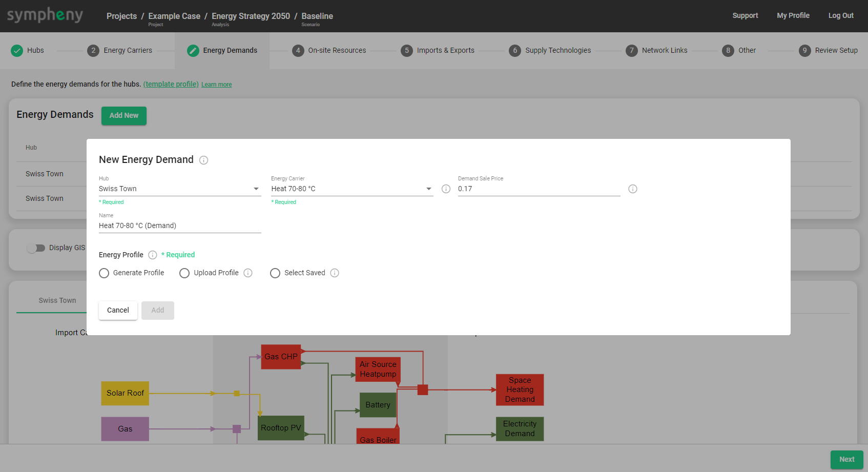Click info icon beside Energy Profile label
The width and height of the screenshot is (868, 472).
(153, 255)
